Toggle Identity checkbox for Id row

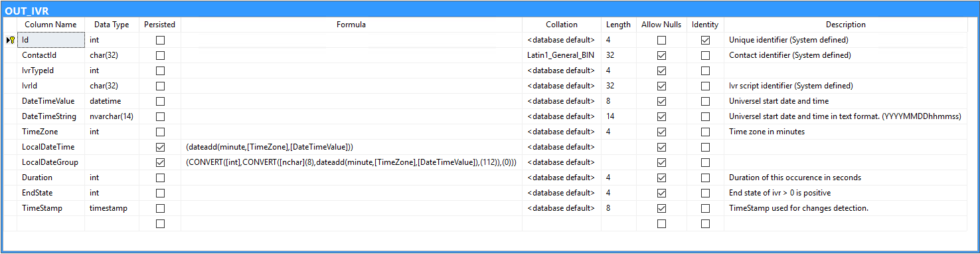(x=705, y=40)
